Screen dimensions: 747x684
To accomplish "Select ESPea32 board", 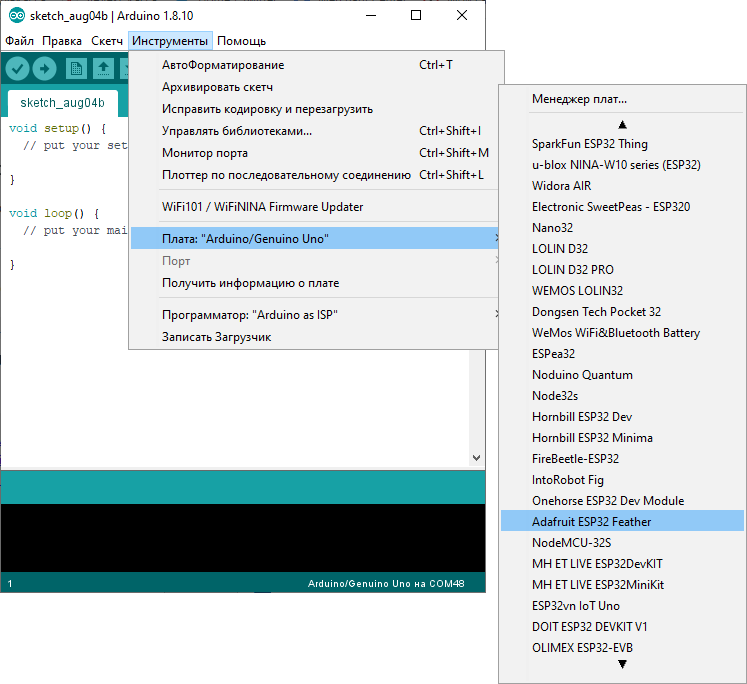I will pos(622,353).
